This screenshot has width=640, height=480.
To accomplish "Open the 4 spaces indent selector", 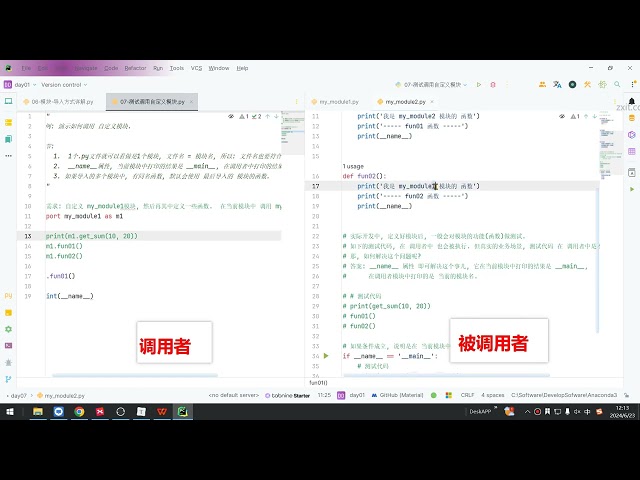I will pyautogui.click(x=493, y=395).
